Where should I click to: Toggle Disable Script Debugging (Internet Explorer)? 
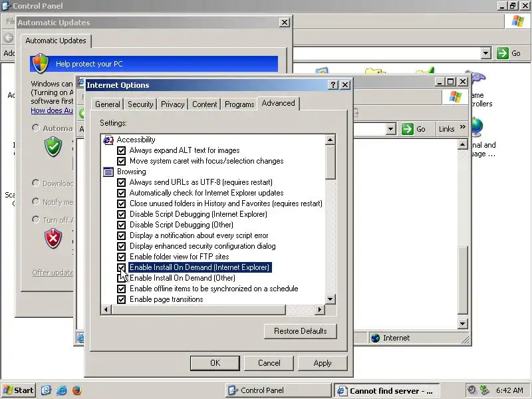pos(121,214)
